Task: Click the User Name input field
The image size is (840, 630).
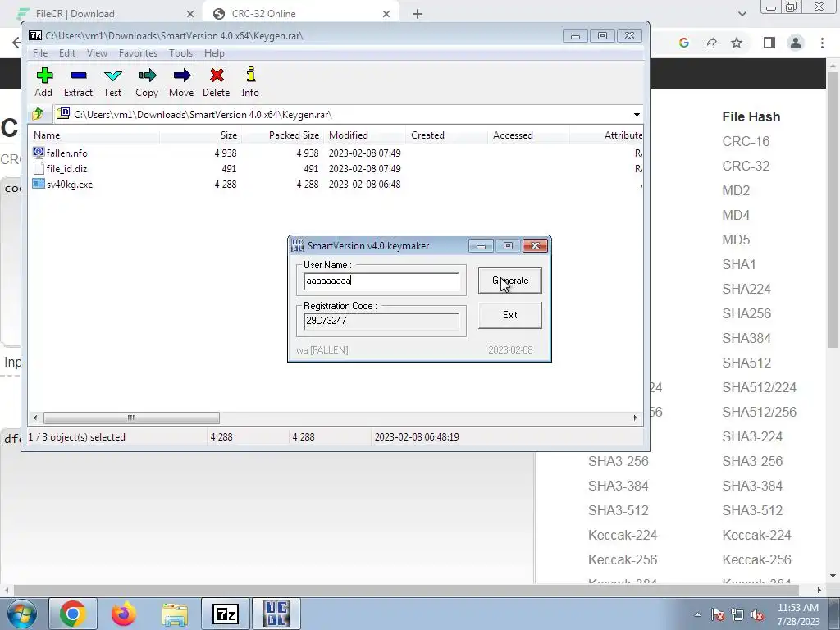Action: [381, 281]
